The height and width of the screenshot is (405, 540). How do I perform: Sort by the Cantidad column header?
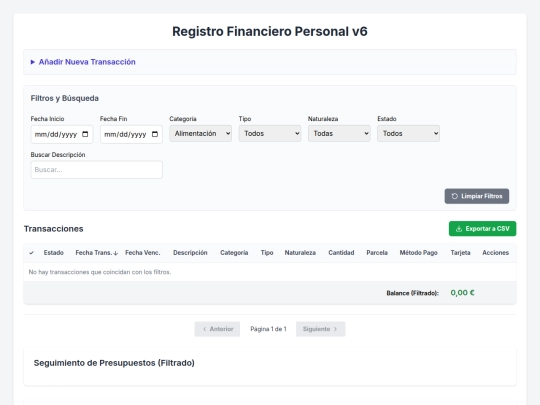coord(341,253)
